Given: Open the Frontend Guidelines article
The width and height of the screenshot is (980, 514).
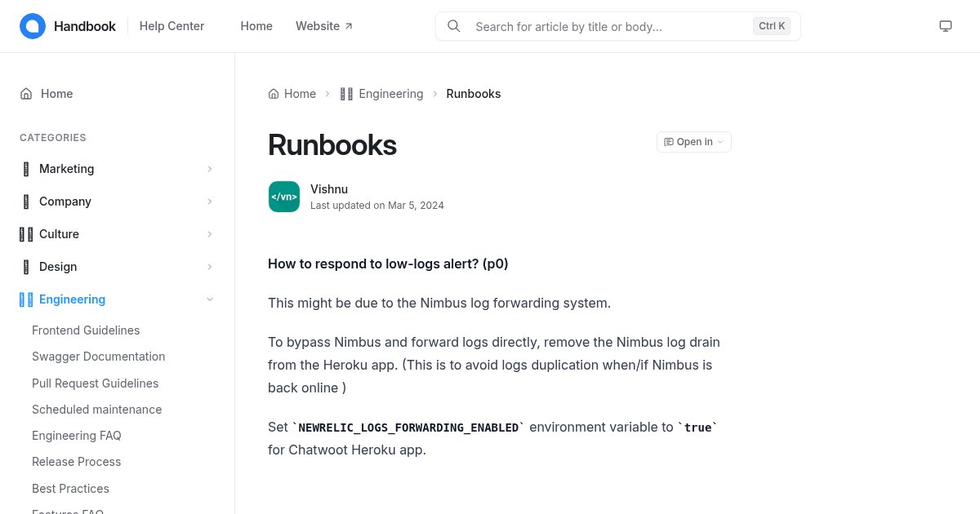Looking at the screenshot, I should point(86,330).
